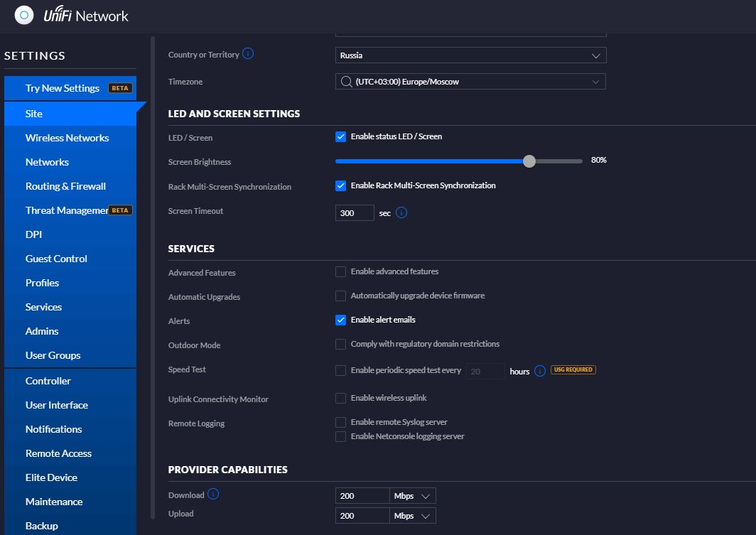Open the Timezone Europe/Moscow dropdown
756x535 pixels.
[470, 82]
